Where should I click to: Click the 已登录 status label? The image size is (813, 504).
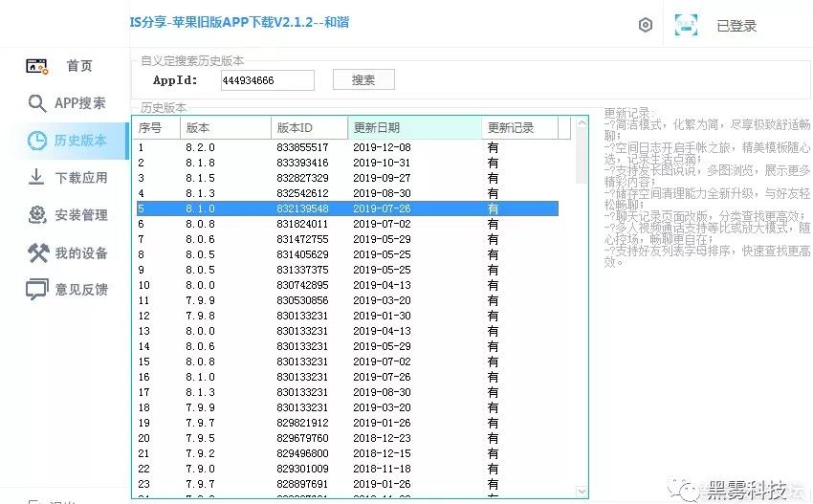(x=736, y=26)
